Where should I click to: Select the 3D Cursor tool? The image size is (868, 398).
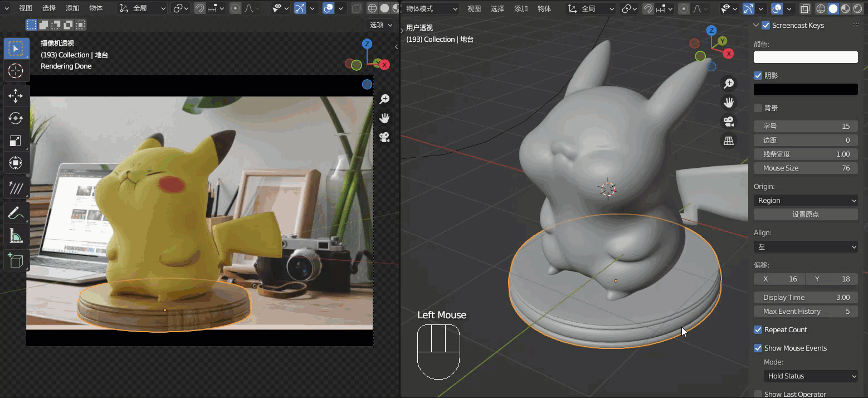(16, 71)
